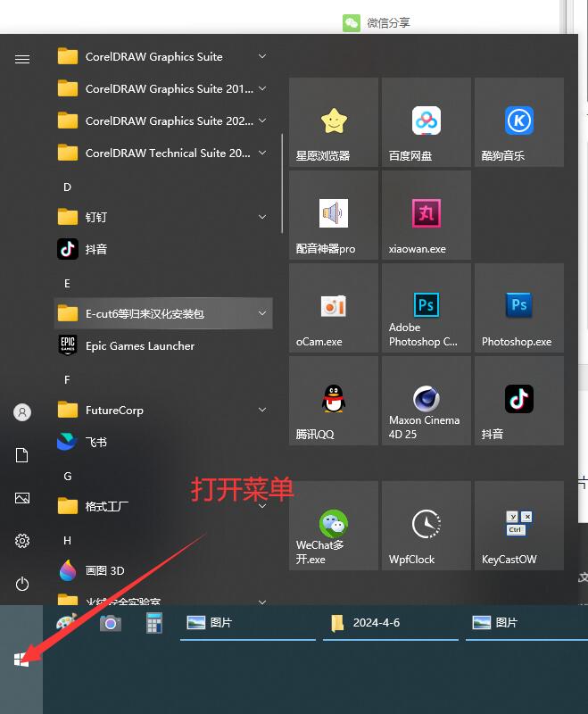The width and height of the screenshot is (588, 714).
Task: Open the Adobe Photoshop C... tile
Action: pyautogui.click(x=427, y=308)
